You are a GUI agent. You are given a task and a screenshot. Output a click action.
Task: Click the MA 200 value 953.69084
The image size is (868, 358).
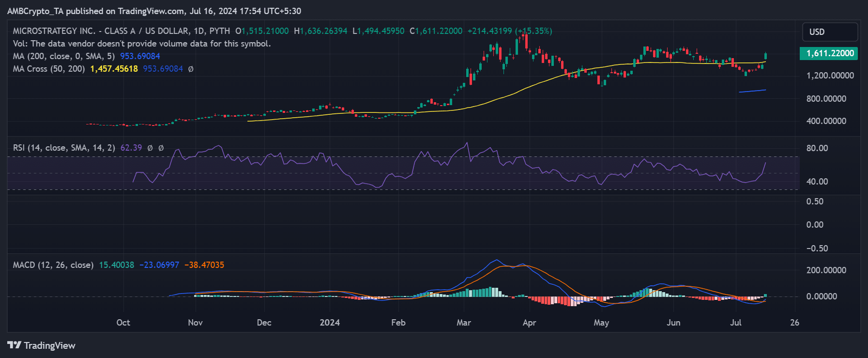140,56
